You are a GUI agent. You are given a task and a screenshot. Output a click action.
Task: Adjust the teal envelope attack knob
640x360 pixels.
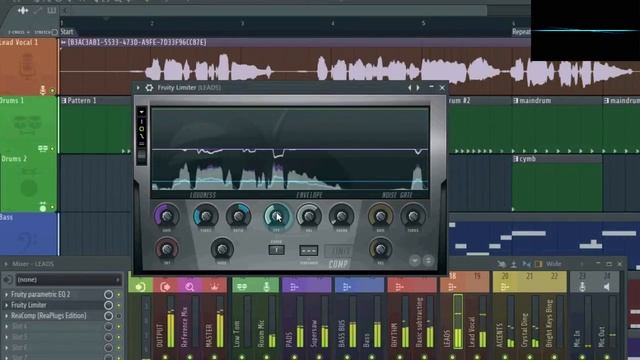coord(276,216)
